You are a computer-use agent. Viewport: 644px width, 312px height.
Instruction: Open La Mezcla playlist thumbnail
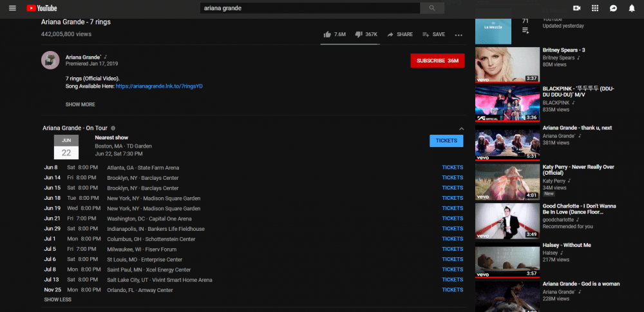[x=493, y=31]
